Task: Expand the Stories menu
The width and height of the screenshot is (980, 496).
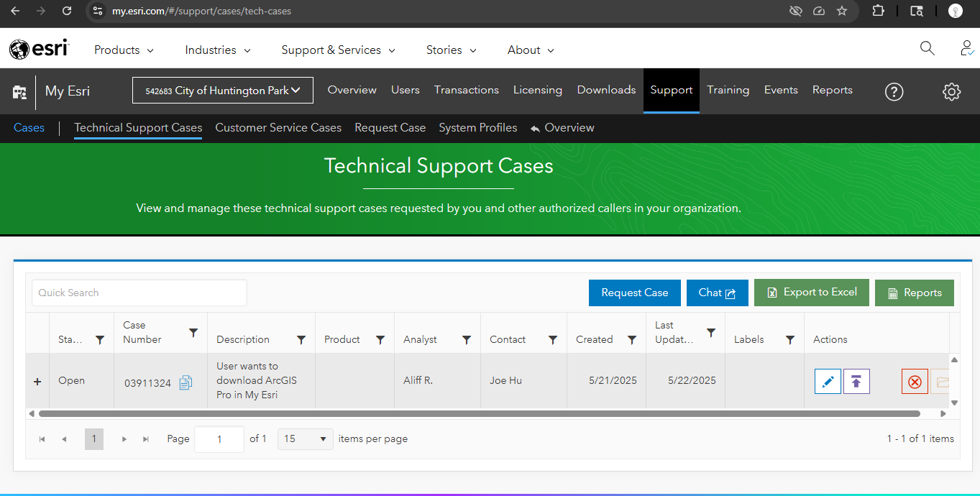Action: [452, 50]
